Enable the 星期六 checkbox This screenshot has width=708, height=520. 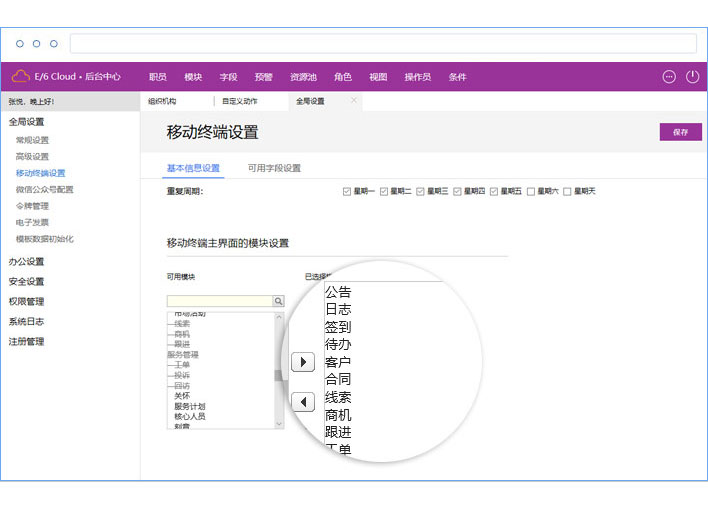click(531, 191)
